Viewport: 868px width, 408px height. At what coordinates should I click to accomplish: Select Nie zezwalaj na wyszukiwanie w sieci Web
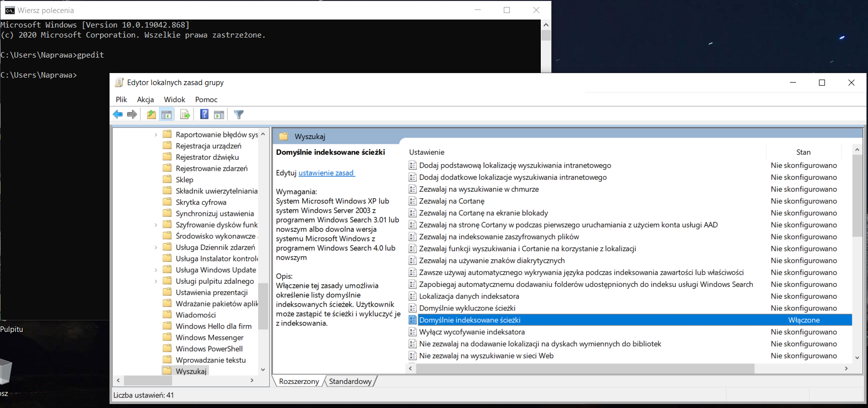point(486,356)
